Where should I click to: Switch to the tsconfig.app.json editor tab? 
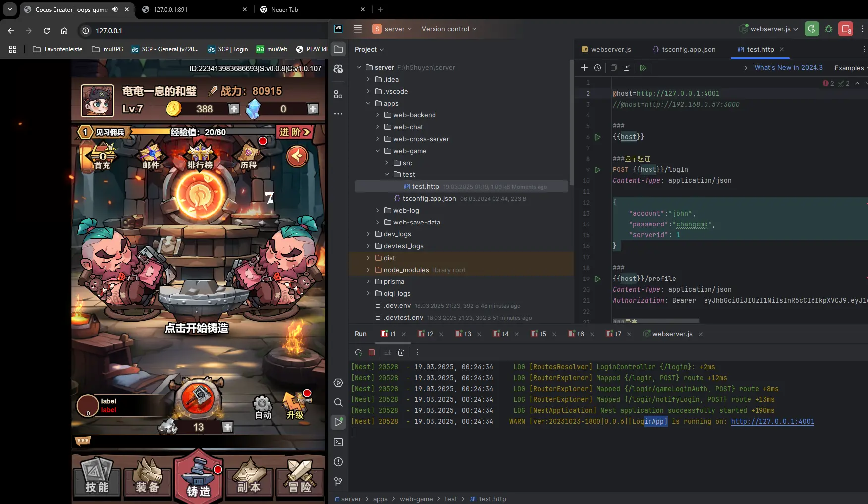click(x=684, y=49)
